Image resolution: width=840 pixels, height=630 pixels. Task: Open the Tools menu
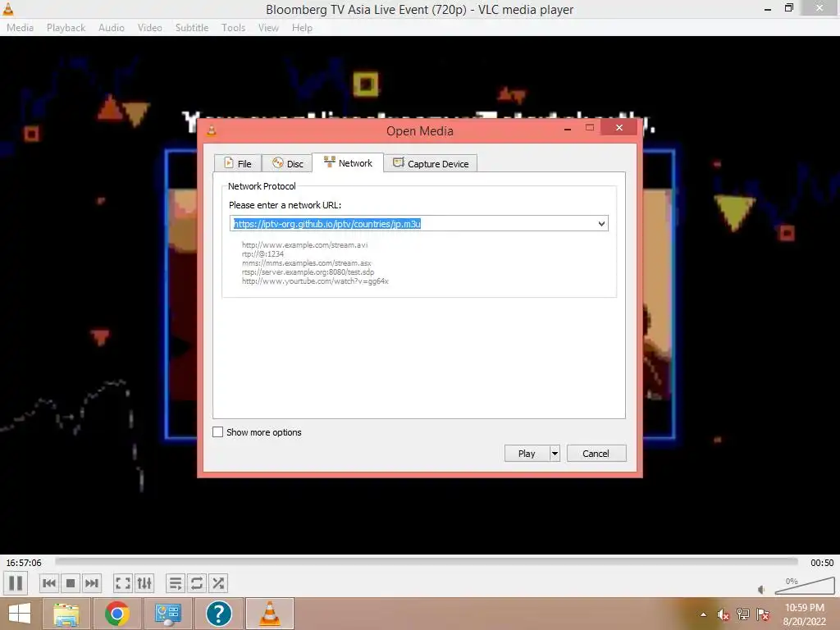tap(234, 27)
